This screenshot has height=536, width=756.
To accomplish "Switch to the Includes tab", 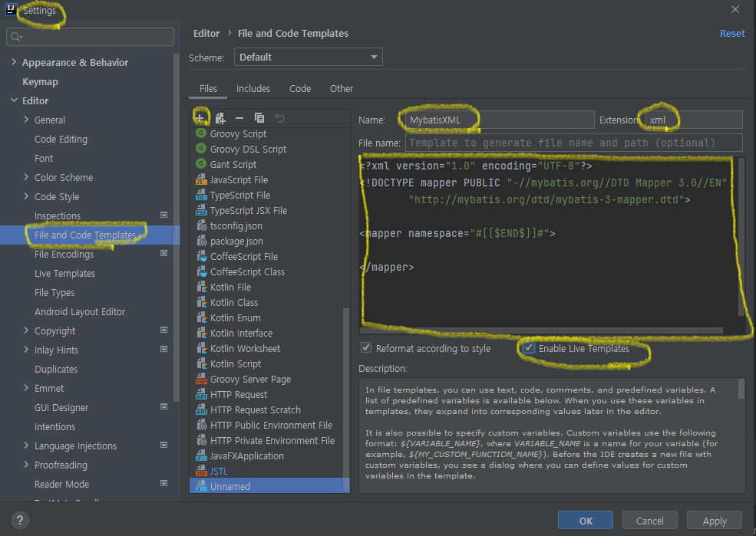I will [253, 88].
